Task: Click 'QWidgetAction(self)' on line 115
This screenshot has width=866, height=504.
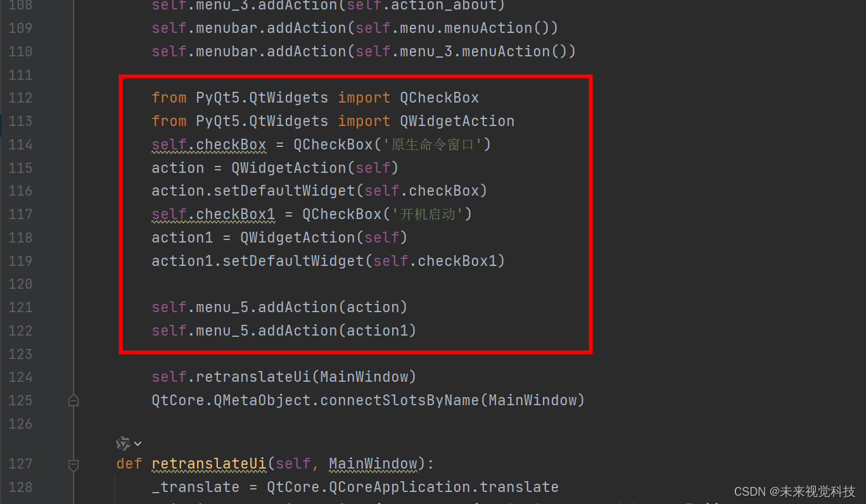Action: [315, 168]
